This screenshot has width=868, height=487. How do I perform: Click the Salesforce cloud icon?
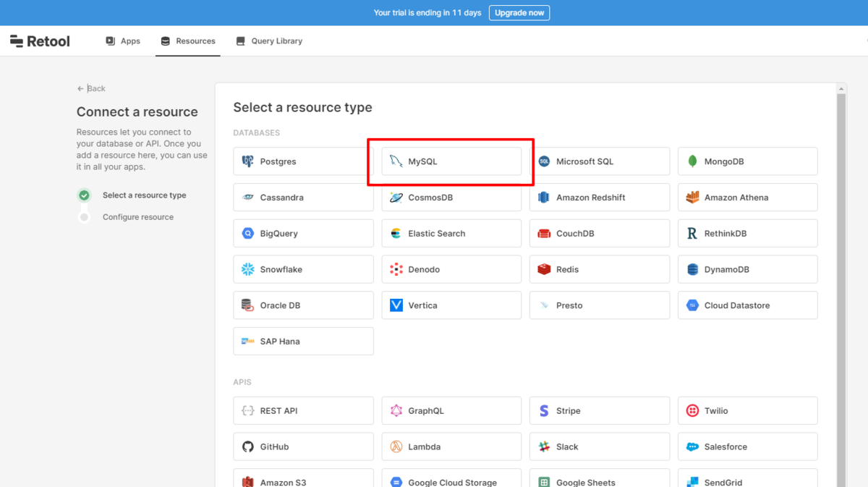pos(692,446)
